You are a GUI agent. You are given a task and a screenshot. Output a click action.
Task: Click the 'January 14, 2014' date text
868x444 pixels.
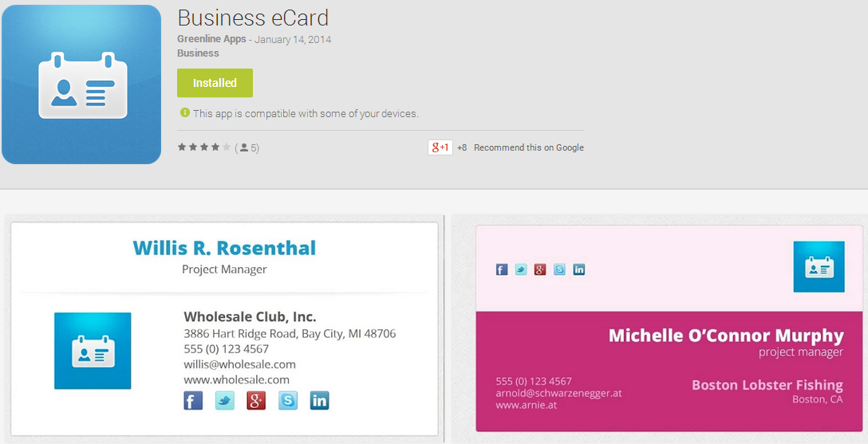[x=293, y=39]
